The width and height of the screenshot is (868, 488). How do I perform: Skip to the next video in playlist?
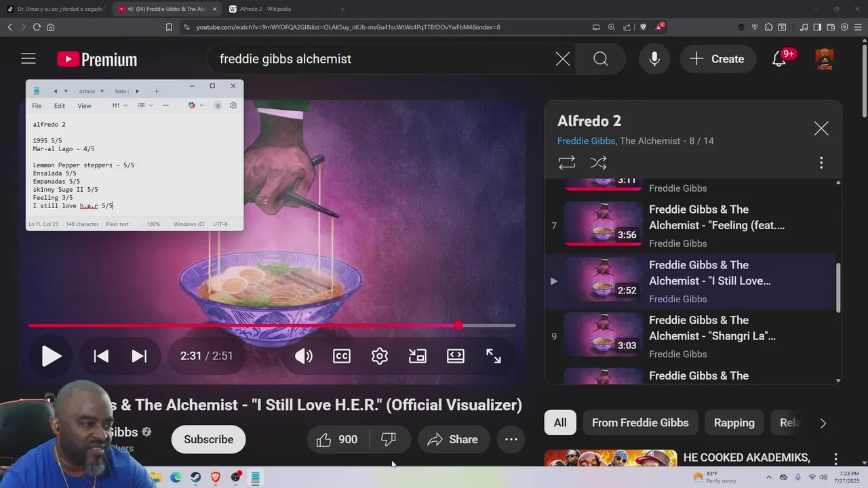(x=139, y=356)
